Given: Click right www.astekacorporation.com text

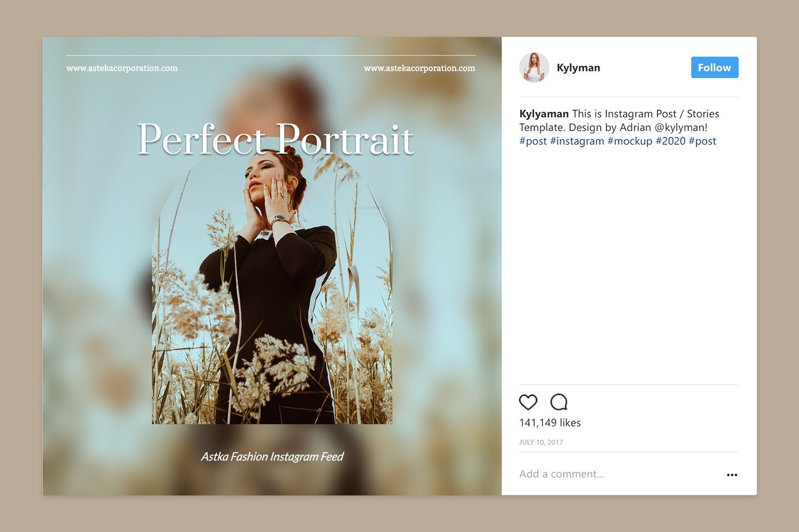Looking at the screenshot, I should point(419,68).
